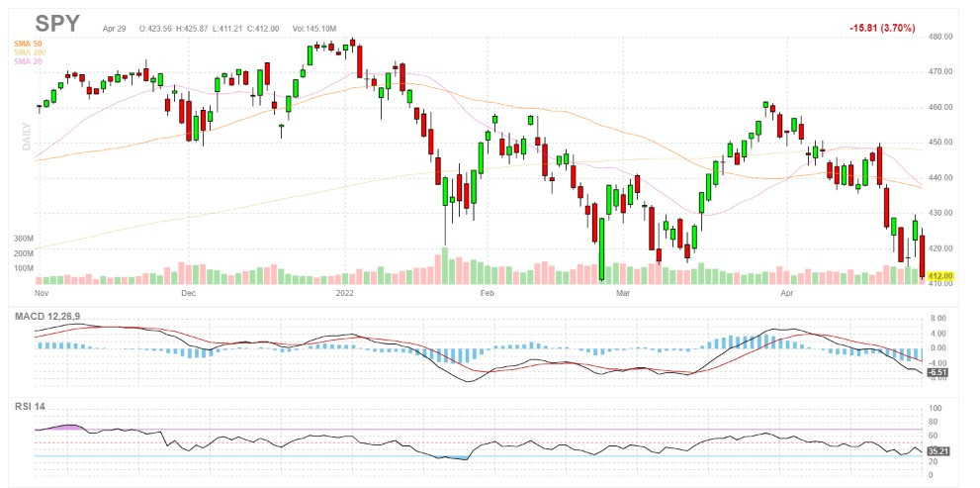Click the MACD 12,26,9 indicator title
This screenshot has height=488, width=980.
point(47,317)
